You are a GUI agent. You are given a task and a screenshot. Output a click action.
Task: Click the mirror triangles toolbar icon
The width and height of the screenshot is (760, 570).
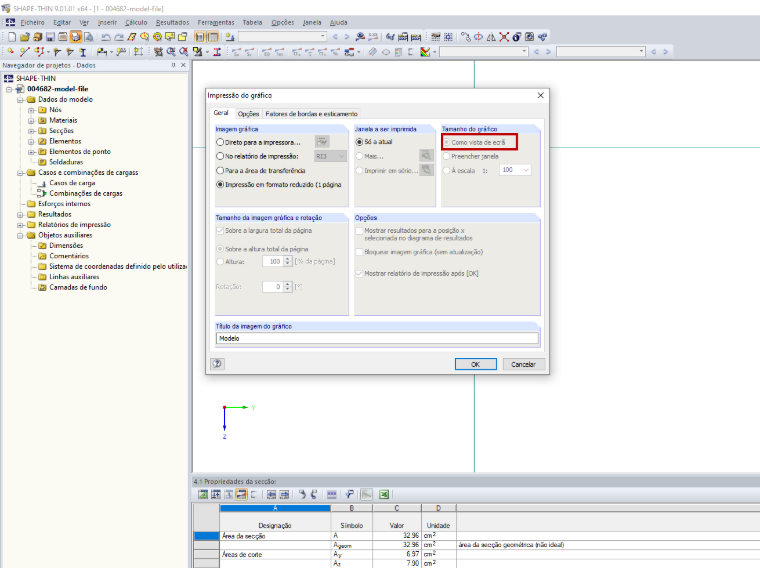tap(491, 37)
